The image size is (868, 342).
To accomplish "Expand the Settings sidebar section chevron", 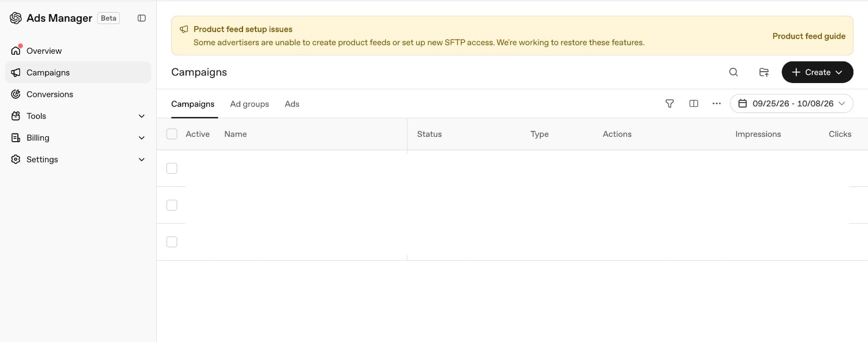I will [x=142, y=159].
